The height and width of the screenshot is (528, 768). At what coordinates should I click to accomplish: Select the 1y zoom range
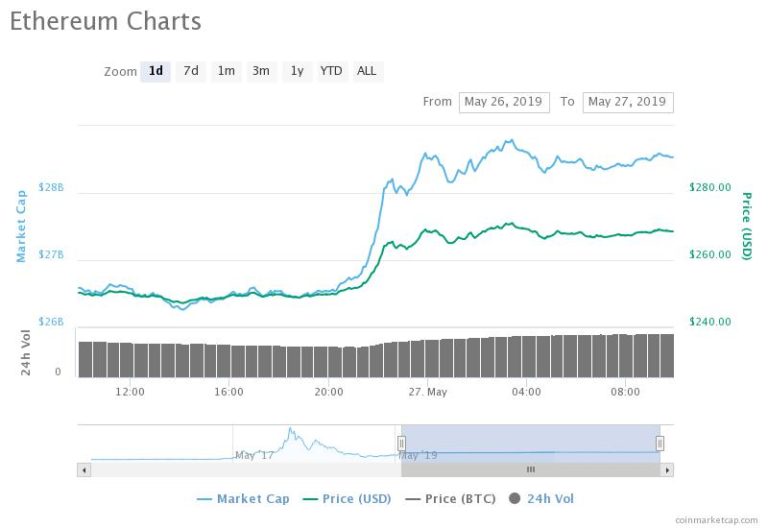(297, 72)
